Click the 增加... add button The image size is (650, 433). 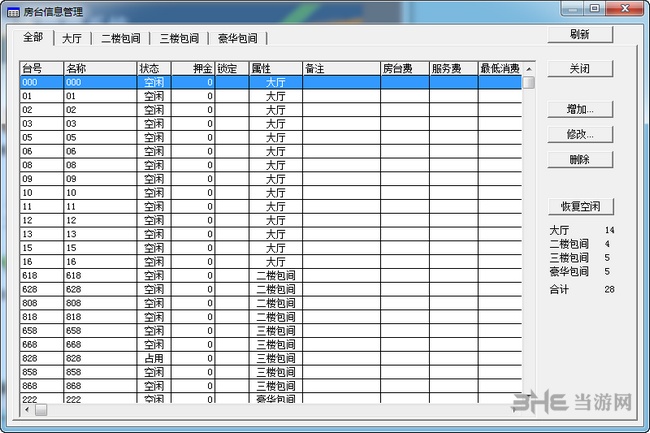coord(580,109)
